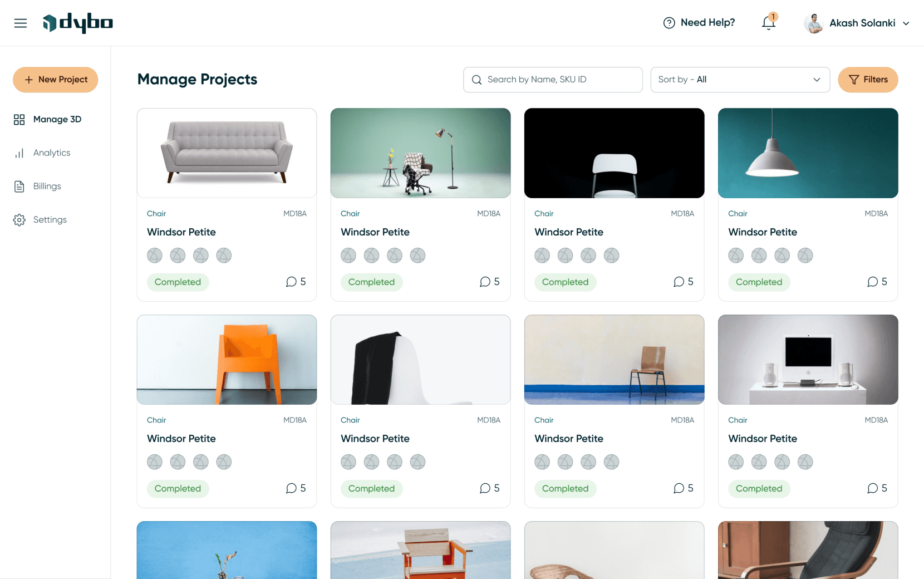Click Windsor Petite title on pendant lamp card

763,232
